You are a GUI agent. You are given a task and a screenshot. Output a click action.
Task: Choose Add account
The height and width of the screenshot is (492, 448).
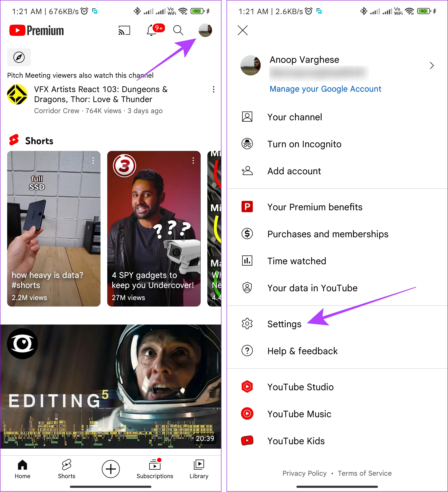337,171
